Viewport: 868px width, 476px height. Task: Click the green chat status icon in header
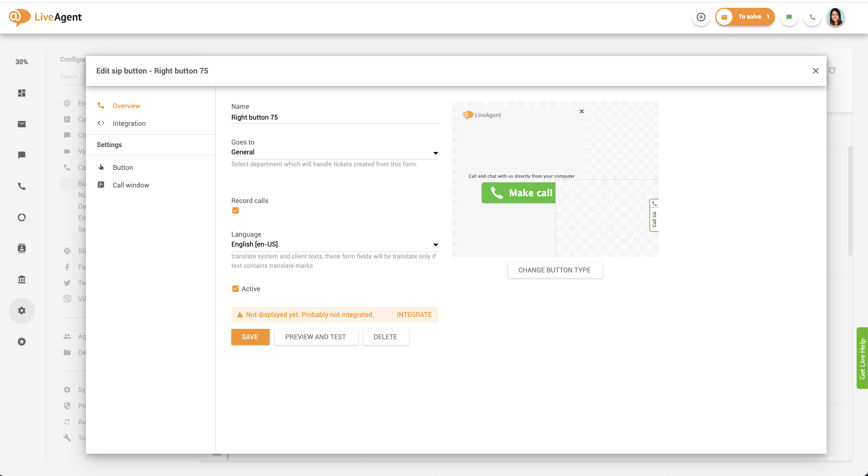point(789,17)
